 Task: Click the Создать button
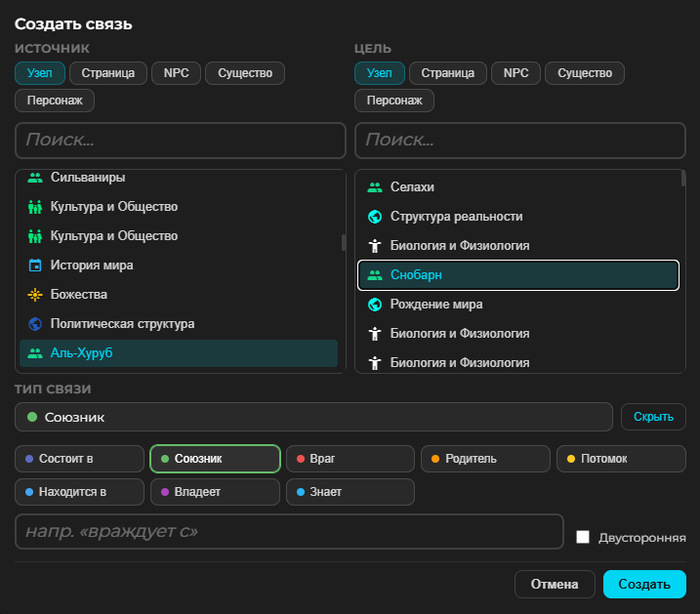pyautogui.click(x=645, y=584)
